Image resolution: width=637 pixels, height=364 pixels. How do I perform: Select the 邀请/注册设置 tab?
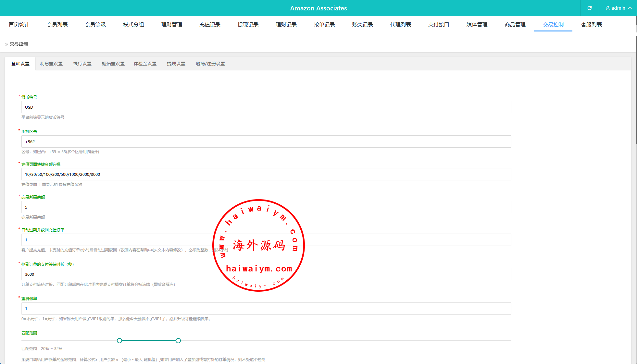point(210,64)
